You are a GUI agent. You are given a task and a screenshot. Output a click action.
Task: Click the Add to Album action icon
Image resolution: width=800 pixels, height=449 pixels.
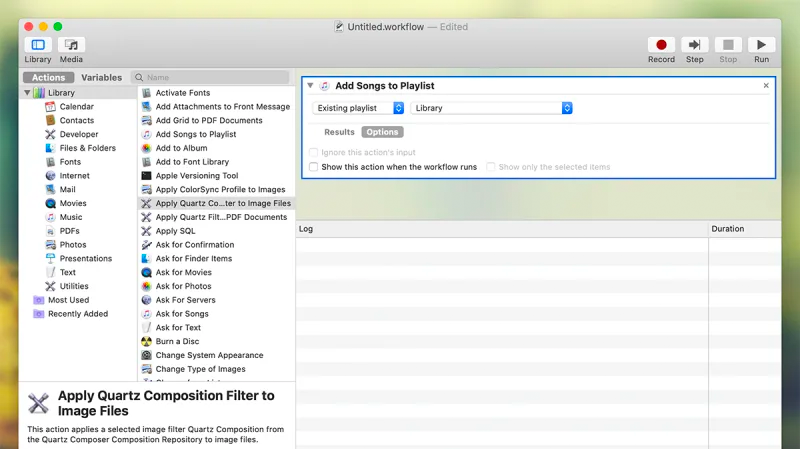pos(146,148)
